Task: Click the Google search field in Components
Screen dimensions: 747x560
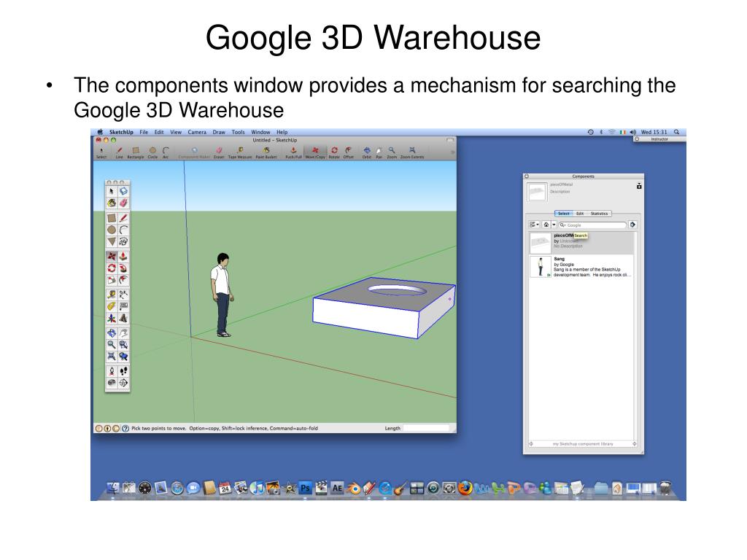Action: tap(592, 225)
